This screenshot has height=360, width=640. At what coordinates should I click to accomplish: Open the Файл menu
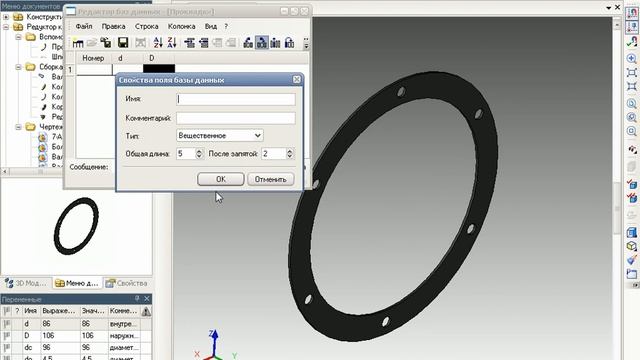84,26
